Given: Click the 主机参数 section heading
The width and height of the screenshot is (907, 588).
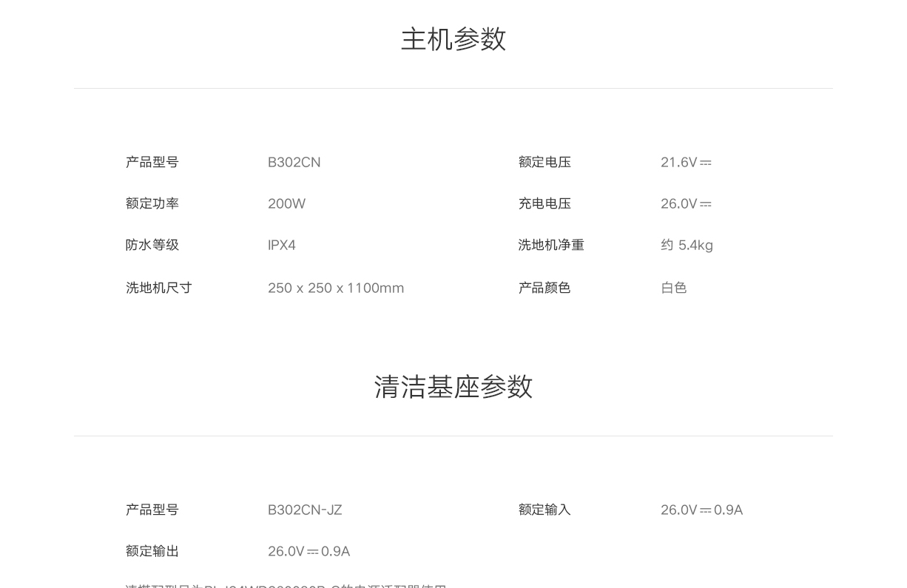Looking at the screenshot, I should tap(453, 39).
